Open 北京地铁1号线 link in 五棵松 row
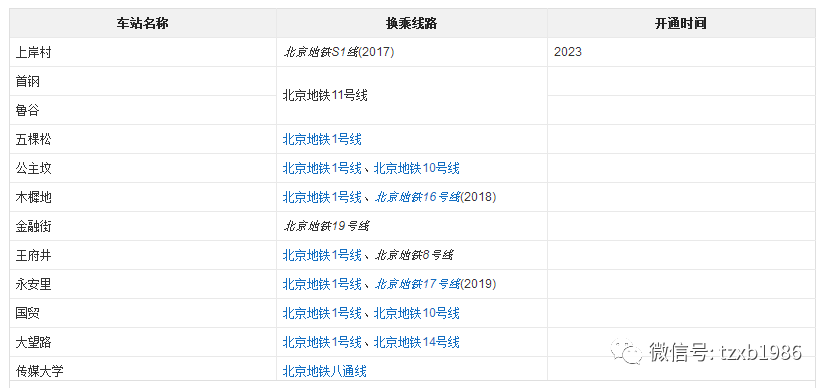 tap(322, 140)
